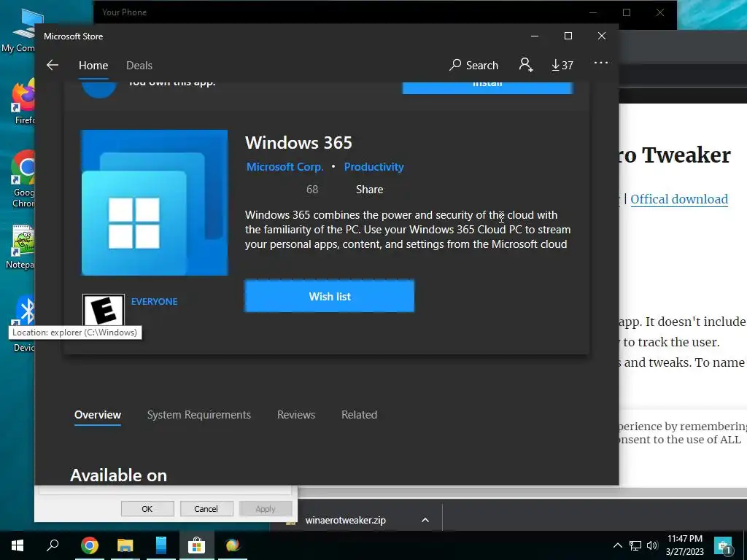This screenshot has height=560, width=747.
Task: Open taskbar search magnifier
Action: pos(53,545)
